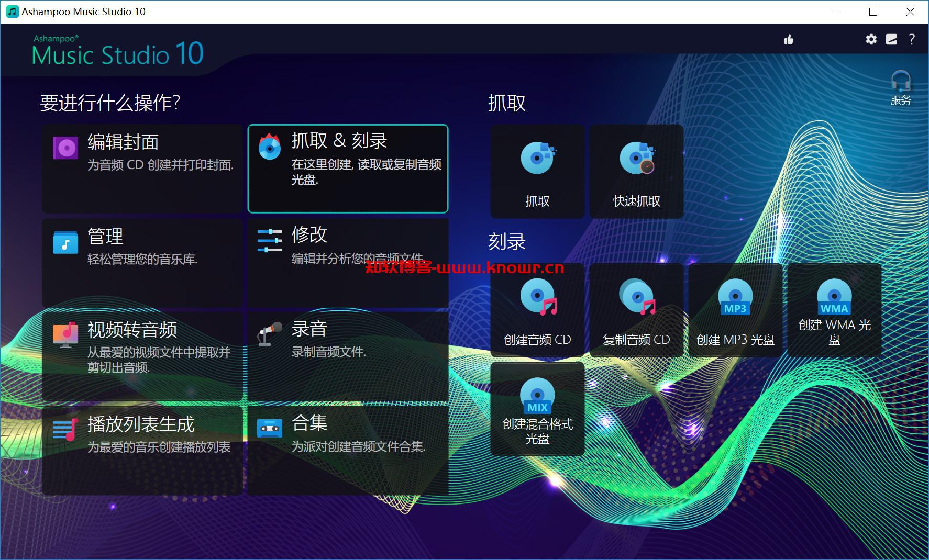Minimize the Ashampoo Music Studio window
Viewport: 929px width, 560px height.
click(x=837, y=12)
